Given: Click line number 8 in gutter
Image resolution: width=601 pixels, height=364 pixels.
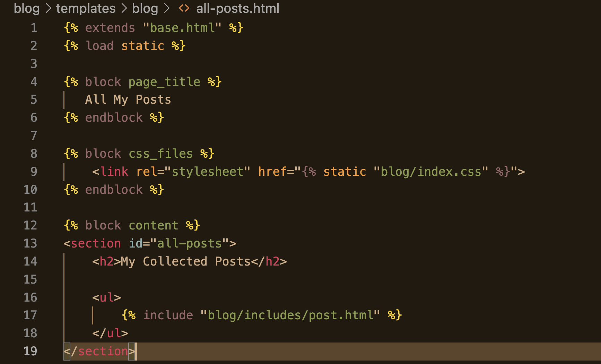Looking at the screenshot, I should tap(34, 154).
